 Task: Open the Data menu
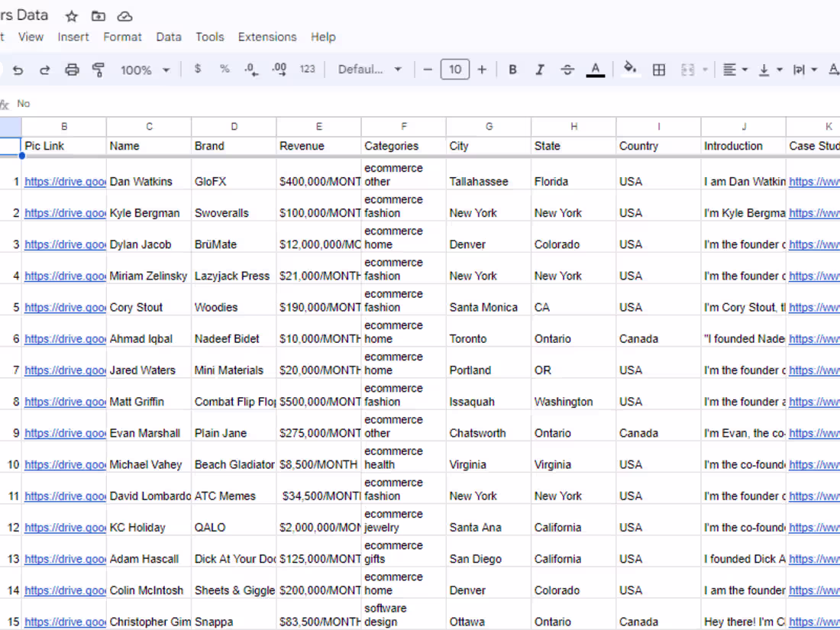(169, 36)
